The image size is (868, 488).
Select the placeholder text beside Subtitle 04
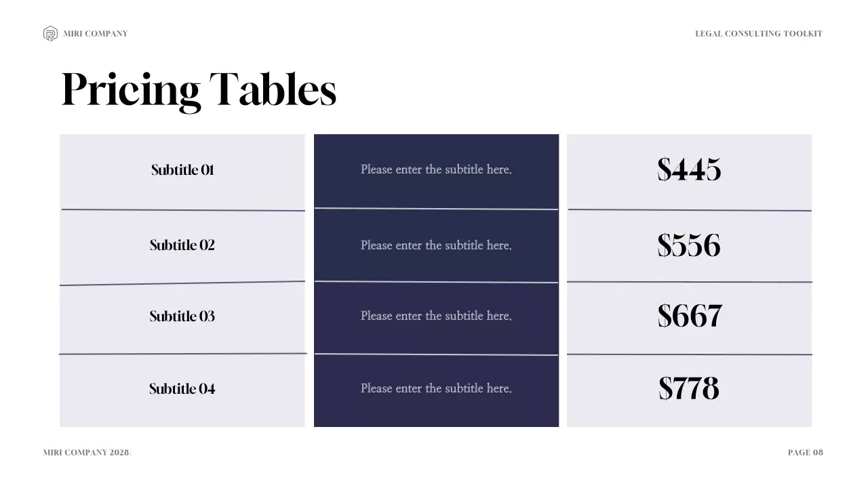click(x=436, y=388)
